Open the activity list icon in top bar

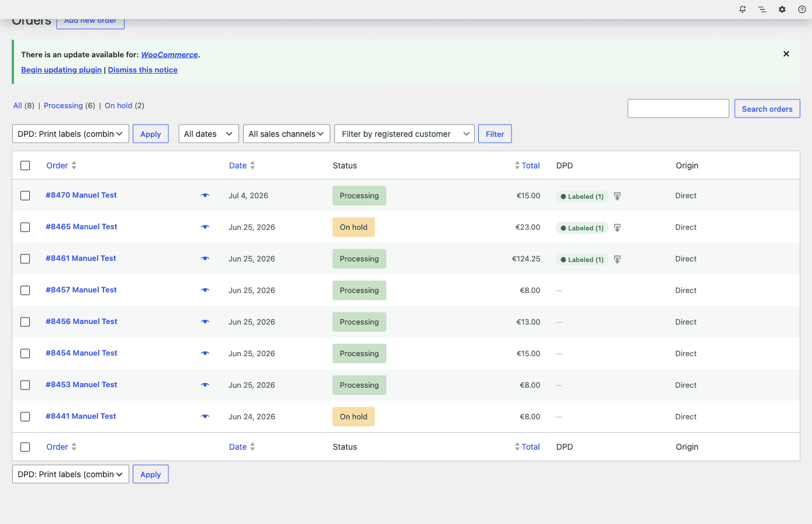[x=762, y=9]
